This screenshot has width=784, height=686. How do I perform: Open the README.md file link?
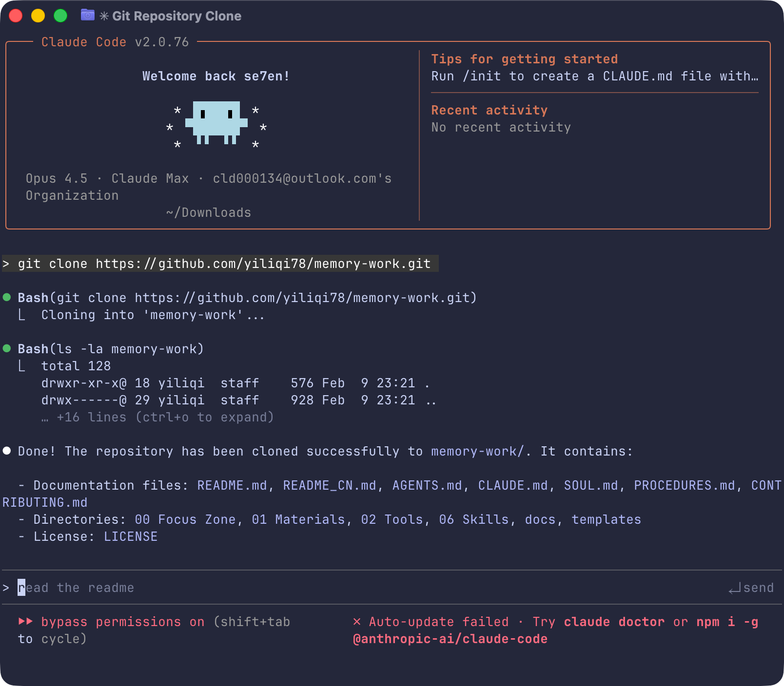(232, 485)
